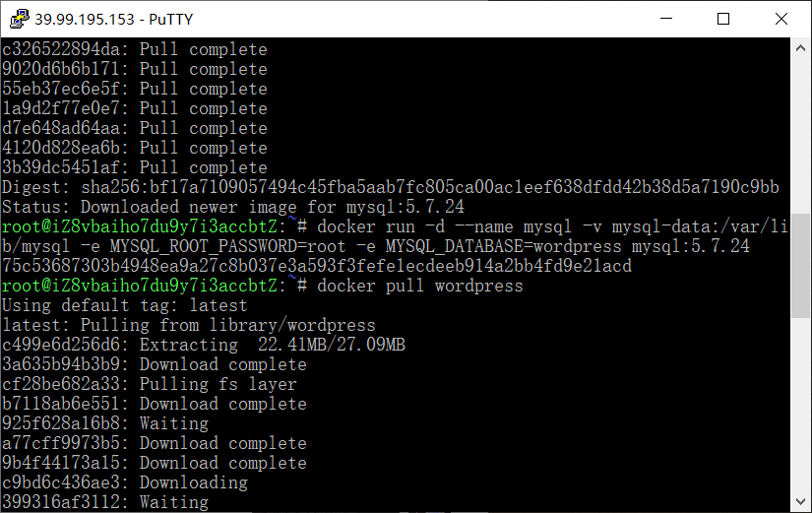
Task: Click the line 55eb37ec6e5f: Pull complete
Action: 135,89
